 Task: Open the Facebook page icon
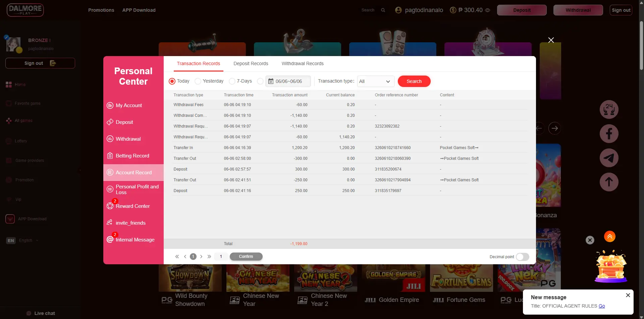coord(609,134)
